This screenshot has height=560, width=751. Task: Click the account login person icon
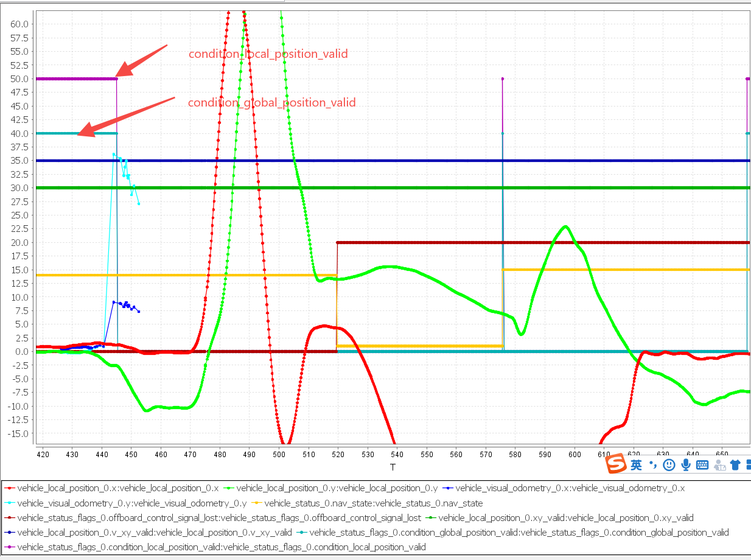(719, 464)
